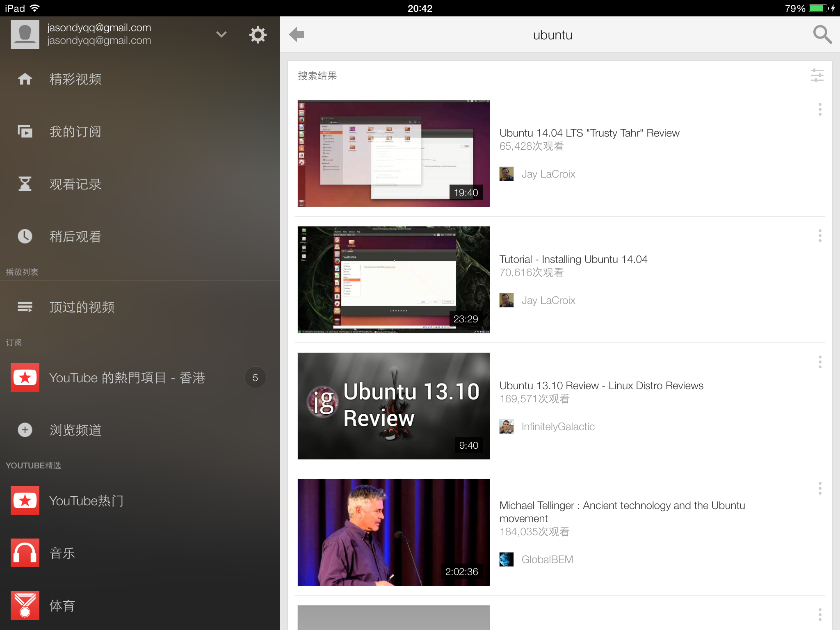
Task: Play the Michael Tellinger talk thumbnail
Action: 394,532
